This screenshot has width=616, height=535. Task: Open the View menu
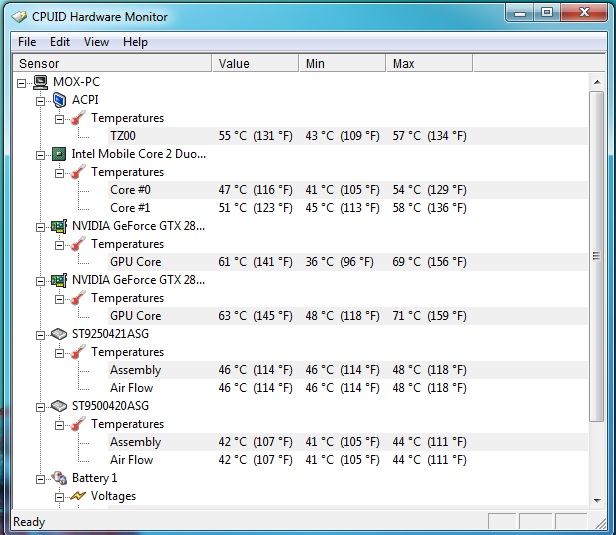[96, 42]
